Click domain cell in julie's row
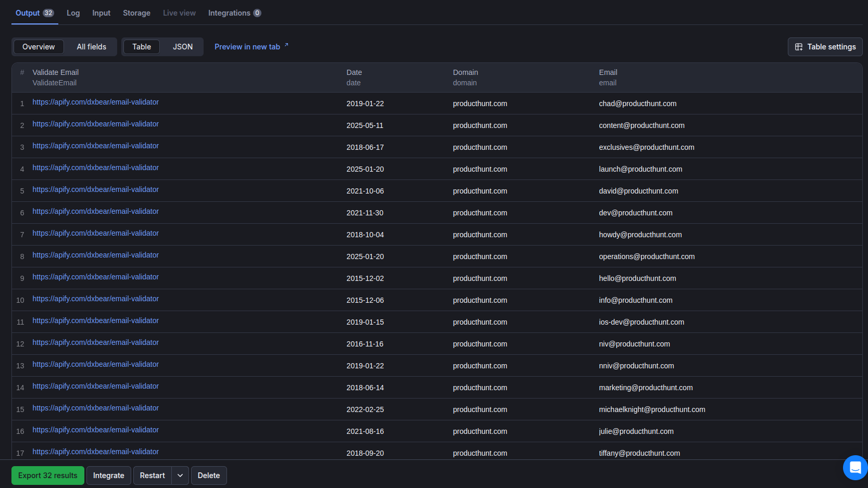 click(x=480, y=431)
